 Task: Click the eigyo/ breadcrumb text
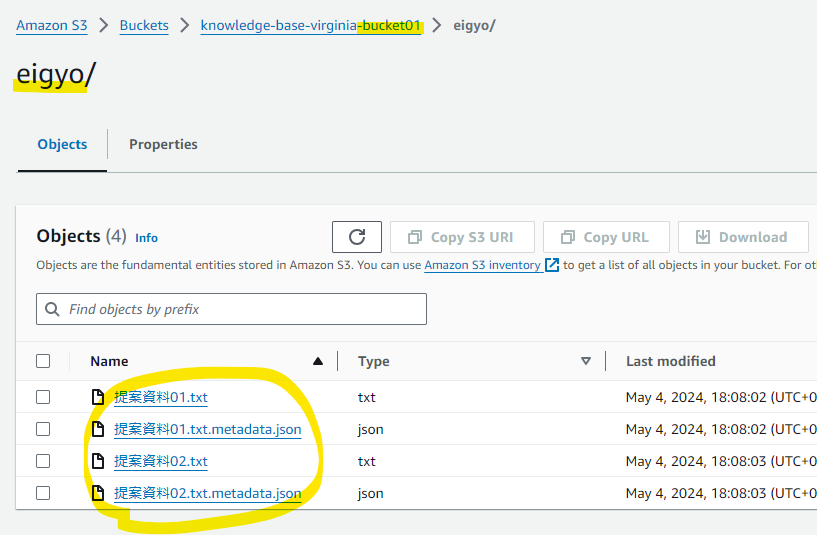click(x=474, y=26)
